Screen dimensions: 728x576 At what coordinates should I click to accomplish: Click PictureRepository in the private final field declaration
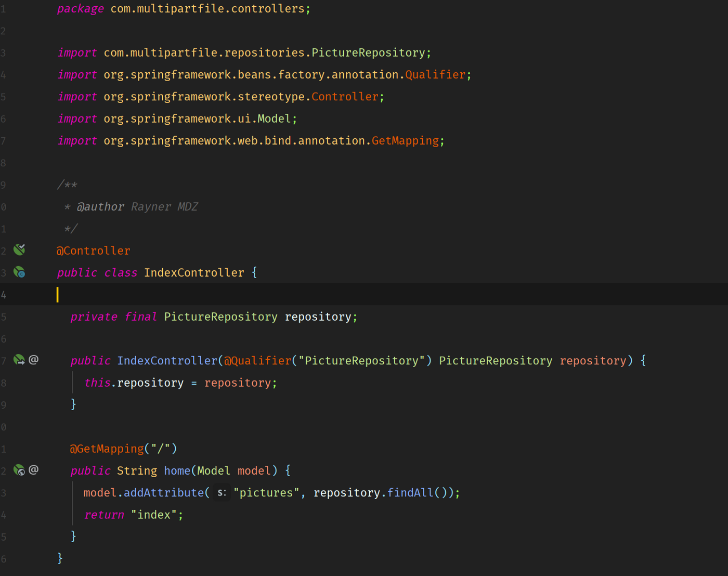point(220,317)
